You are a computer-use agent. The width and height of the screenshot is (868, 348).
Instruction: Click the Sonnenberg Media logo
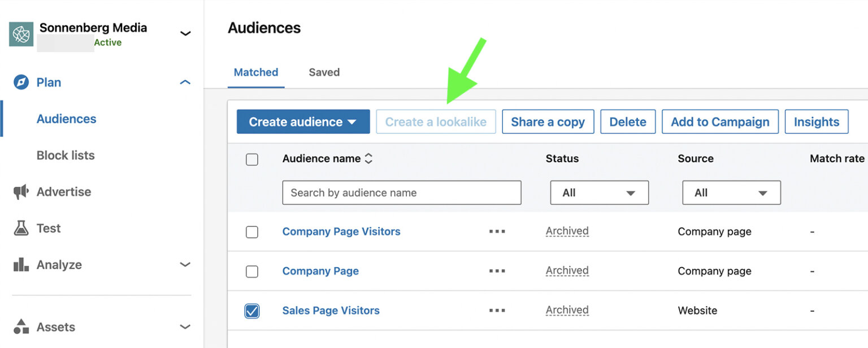point(21,34)
